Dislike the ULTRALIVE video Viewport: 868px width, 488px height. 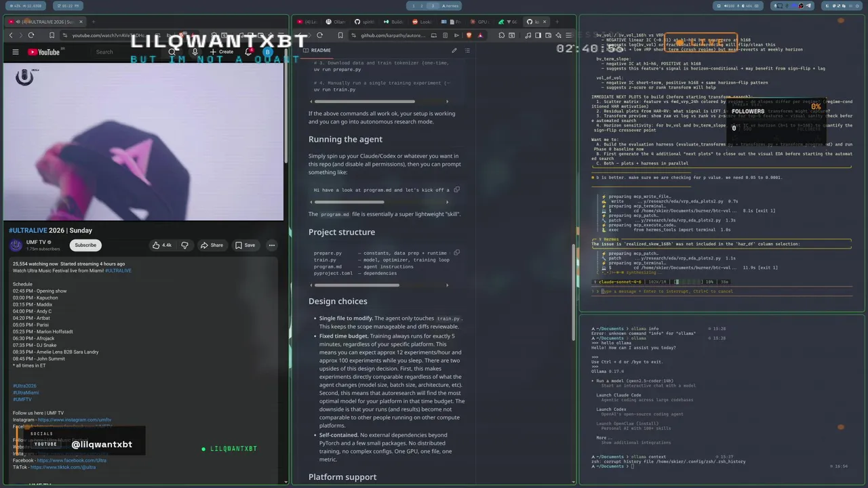[184, 245]
